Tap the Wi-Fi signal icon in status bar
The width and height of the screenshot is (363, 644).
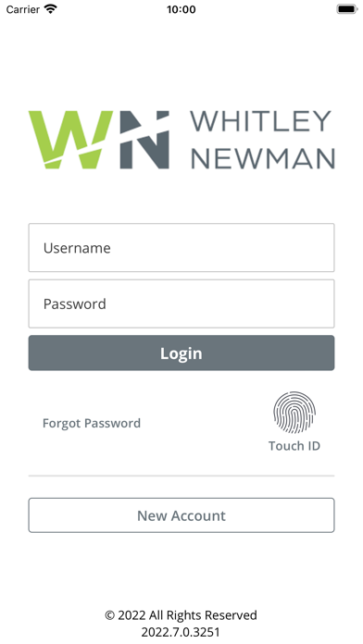(51, 9)
